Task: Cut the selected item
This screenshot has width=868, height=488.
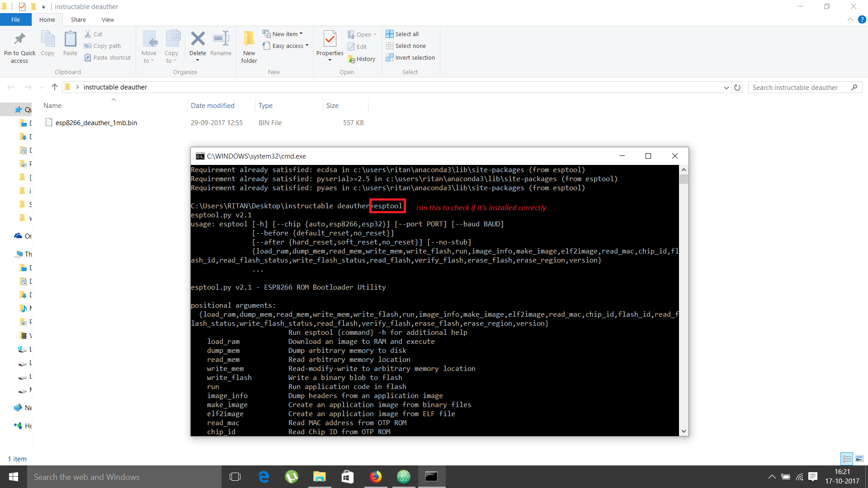Action: (x=94, y=34)
